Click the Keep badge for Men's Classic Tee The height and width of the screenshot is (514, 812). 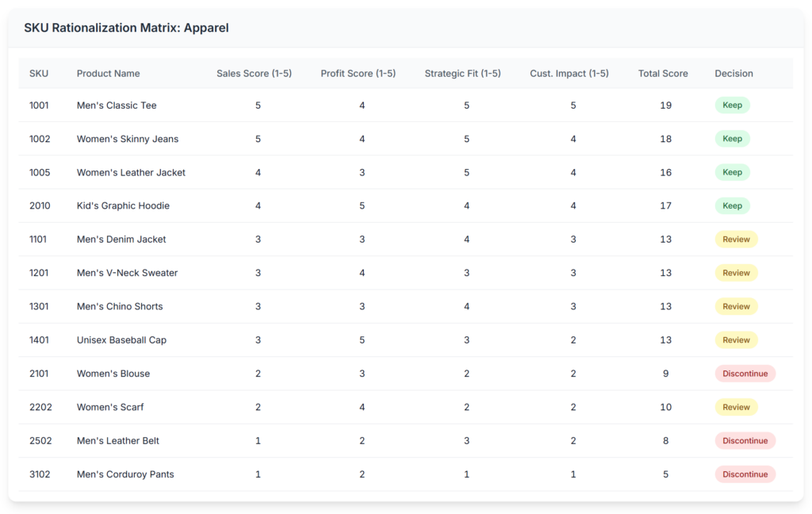(x=732, y=105)
